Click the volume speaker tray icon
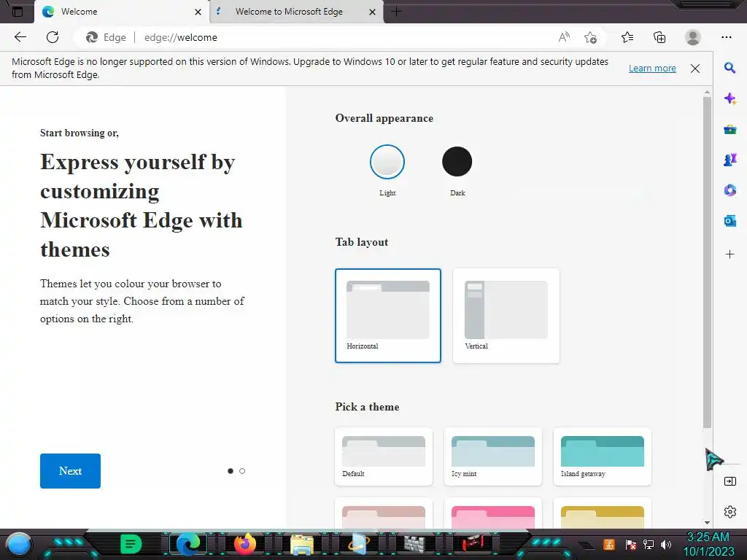Viewport: 747px width, 560px height. 666,544
